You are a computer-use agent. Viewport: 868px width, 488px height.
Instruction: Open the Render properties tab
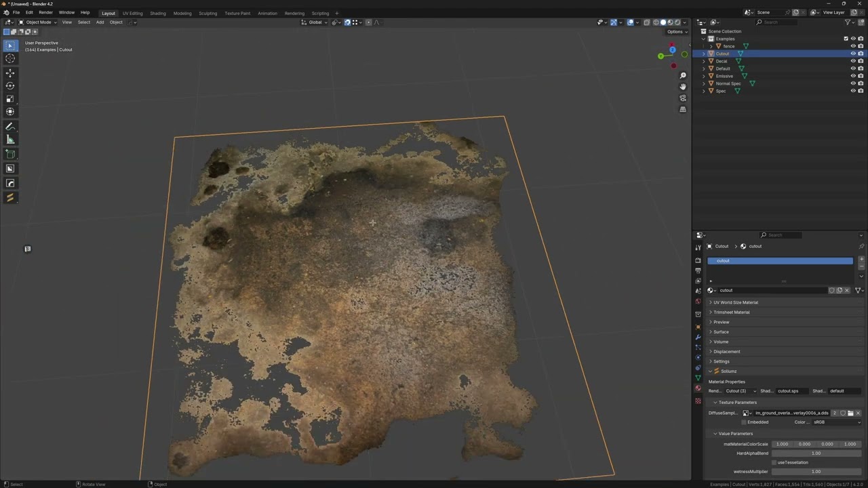pos(698,260)
